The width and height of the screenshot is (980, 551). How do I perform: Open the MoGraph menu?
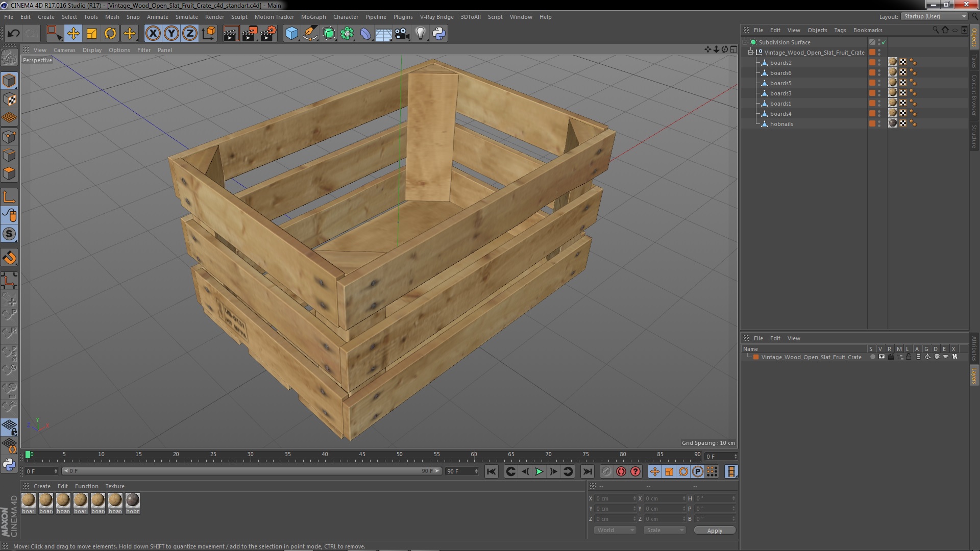tap(313, 17)
